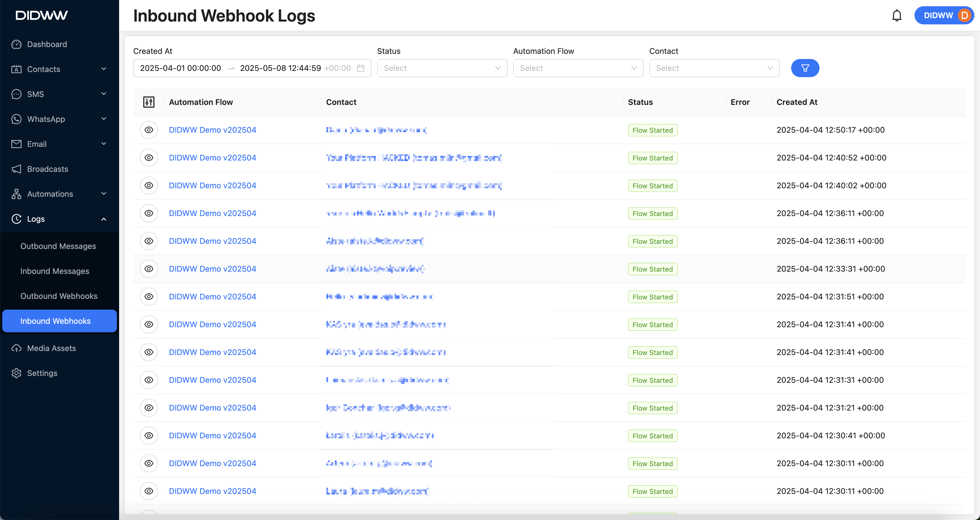The height and width of the screenshot is (520, 980).
Task: Click the notification bell icon
Action: (x=897, y=16)
